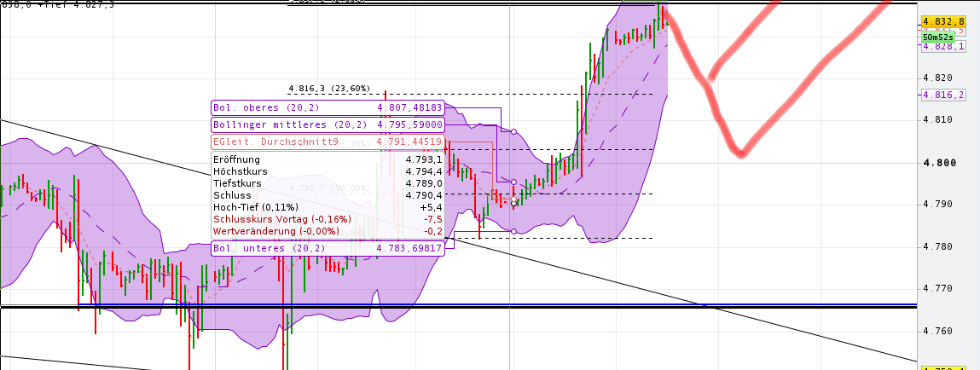Click the green countdown label 50m52s
Viewport: 980px width, 370px height.
937,38
